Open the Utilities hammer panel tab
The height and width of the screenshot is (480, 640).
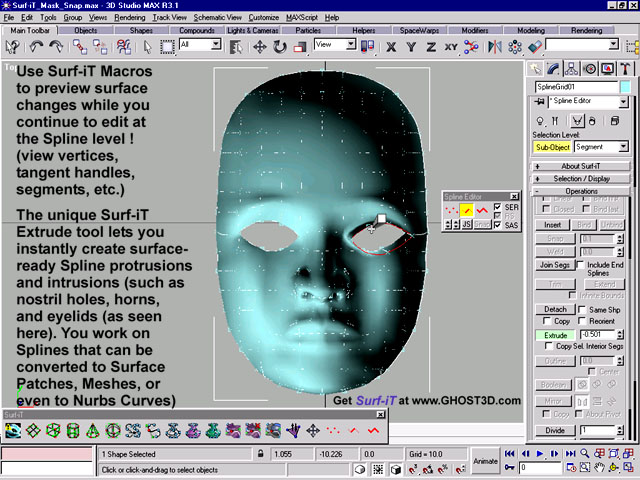pyautogui.click(x=625, y=69)
